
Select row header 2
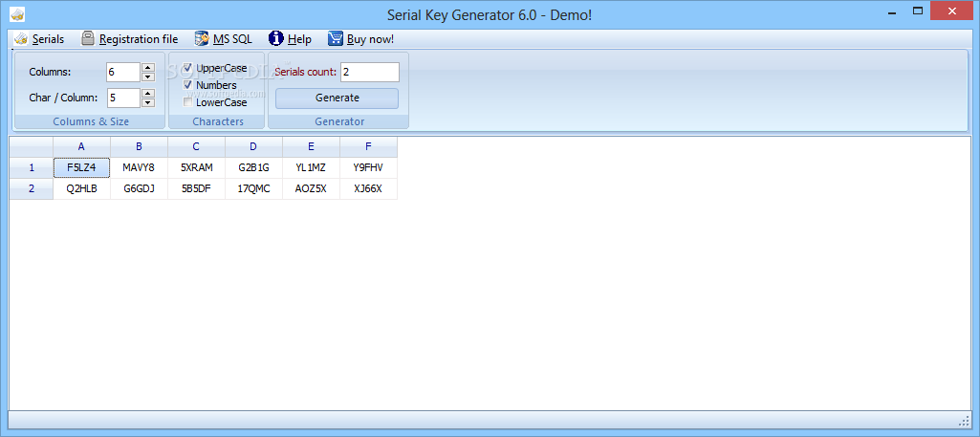32,188
